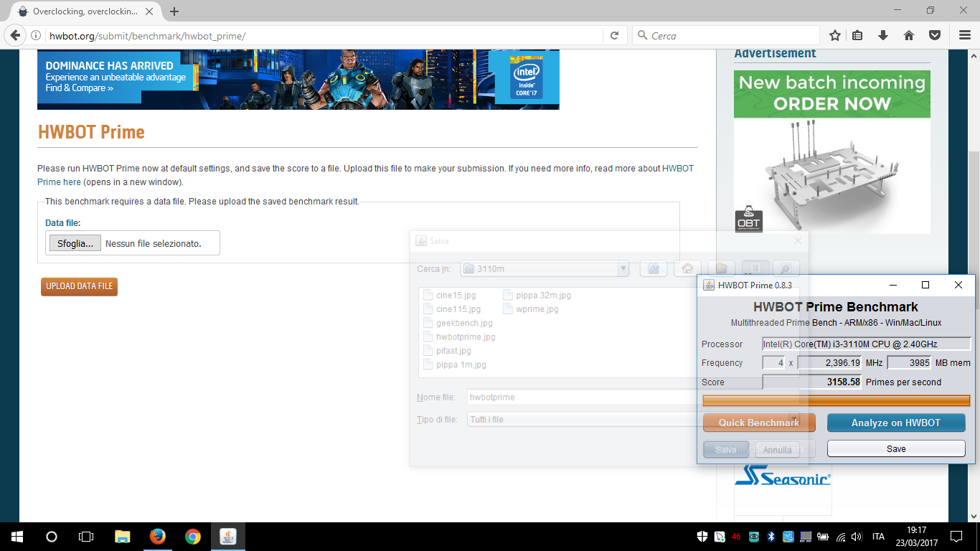This screenshot has height=551, width=980.
Task: Click the Salva button in dialog
Action: click(725, 450)
